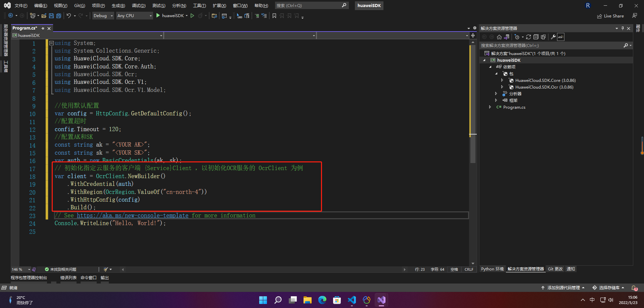Switch to Python 环境 tab
Screen dimensions: 644x308
click(x=492, y=269)
